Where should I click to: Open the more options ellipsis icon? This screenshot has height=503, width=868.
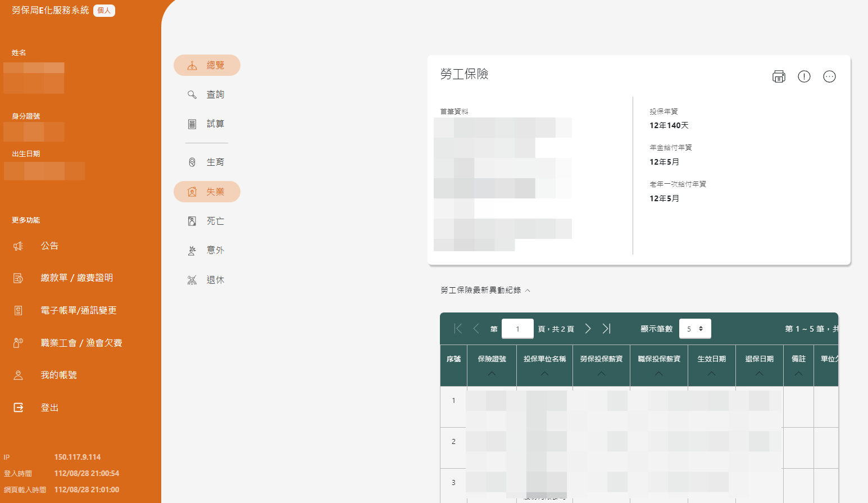[x=829, y=76]
